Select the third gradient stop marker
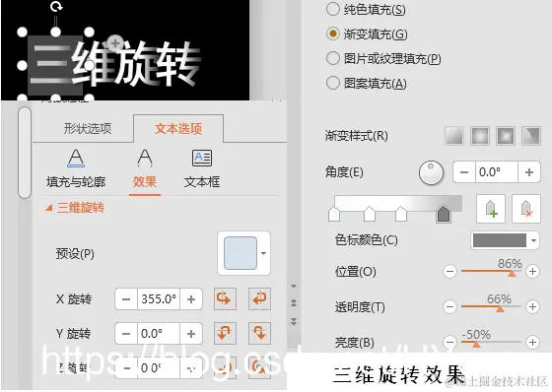Image resolution: width=552 pixels, height=392 pixels. (x=401, y=215)
